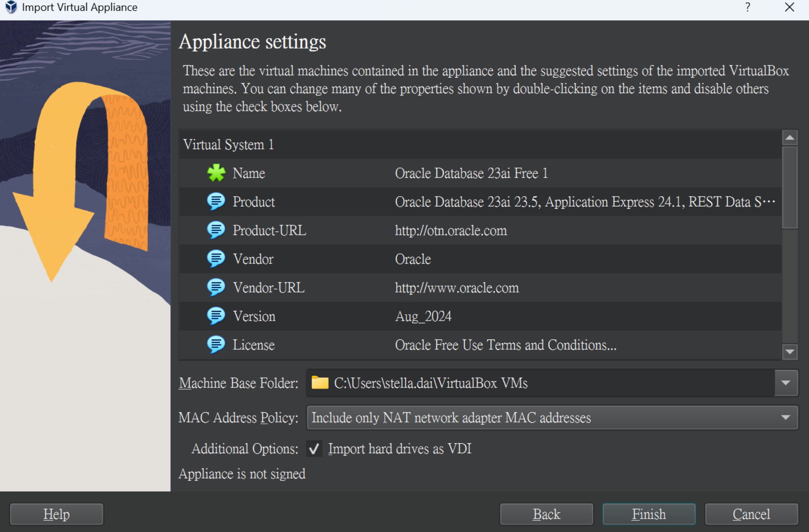Screen dimensions: 809x532
Task: Click the 'Vendor-URL' label in the list
Action: point(269,288)
